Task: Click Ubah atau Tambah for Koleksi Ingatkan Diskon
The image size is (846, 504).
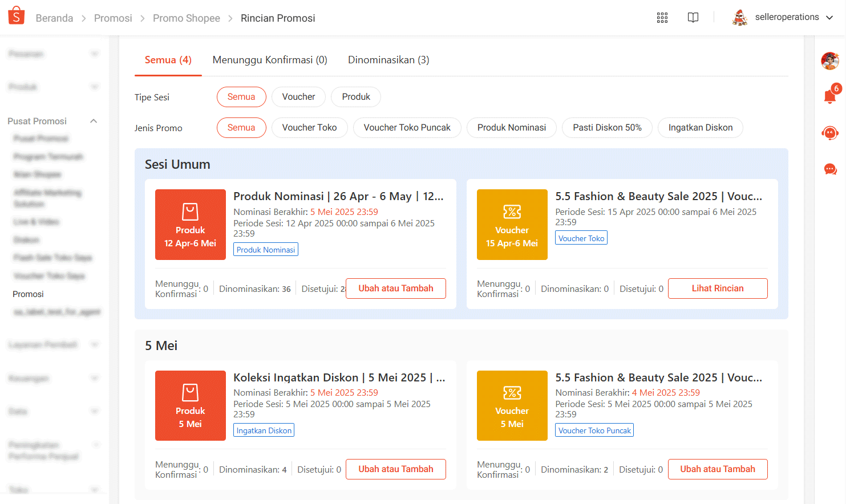Action: (396, 469)
